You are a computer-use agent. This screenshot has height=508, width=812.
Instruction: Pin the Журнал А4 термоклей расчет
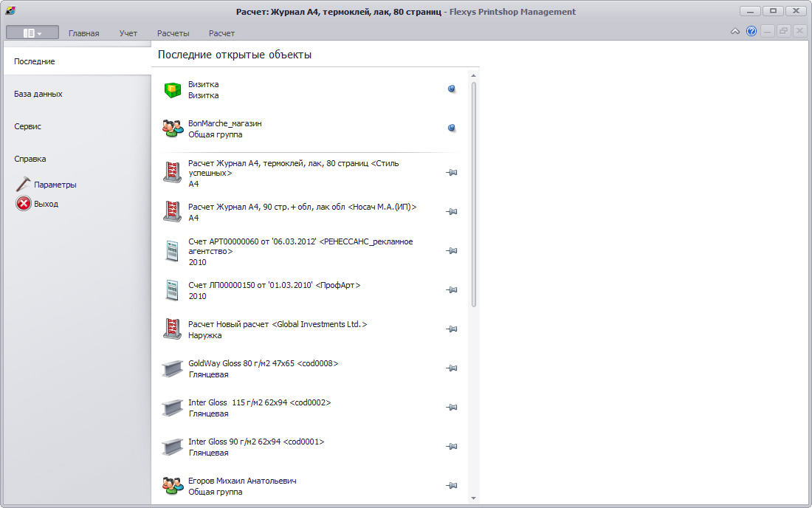pyautogui.click(x=452, y=173)
